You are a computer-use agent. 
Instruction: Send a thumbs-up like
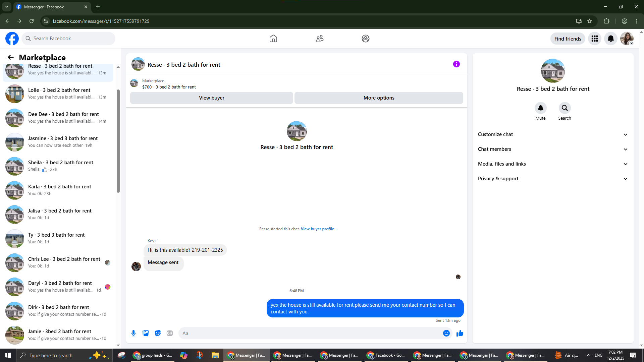click(x=460, y=333)
